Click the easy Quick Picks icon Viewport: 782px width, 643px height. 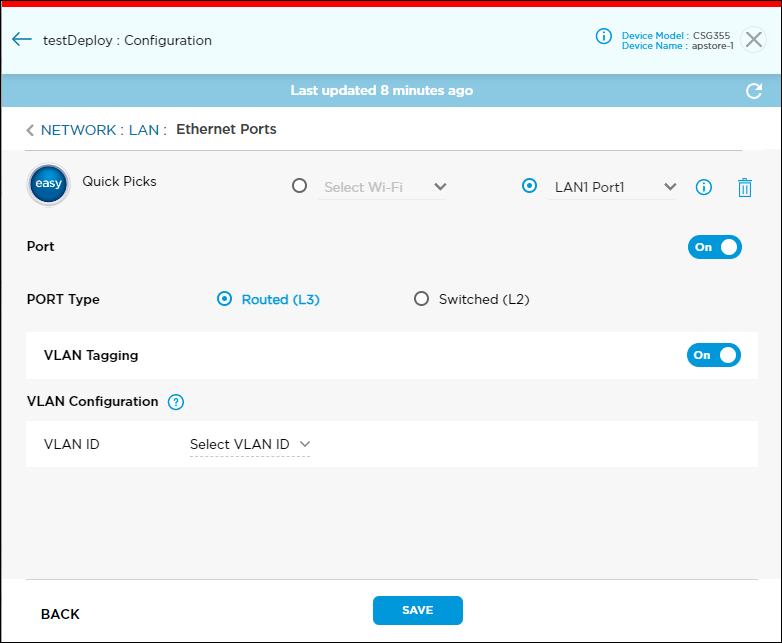(x=48, y=186)
